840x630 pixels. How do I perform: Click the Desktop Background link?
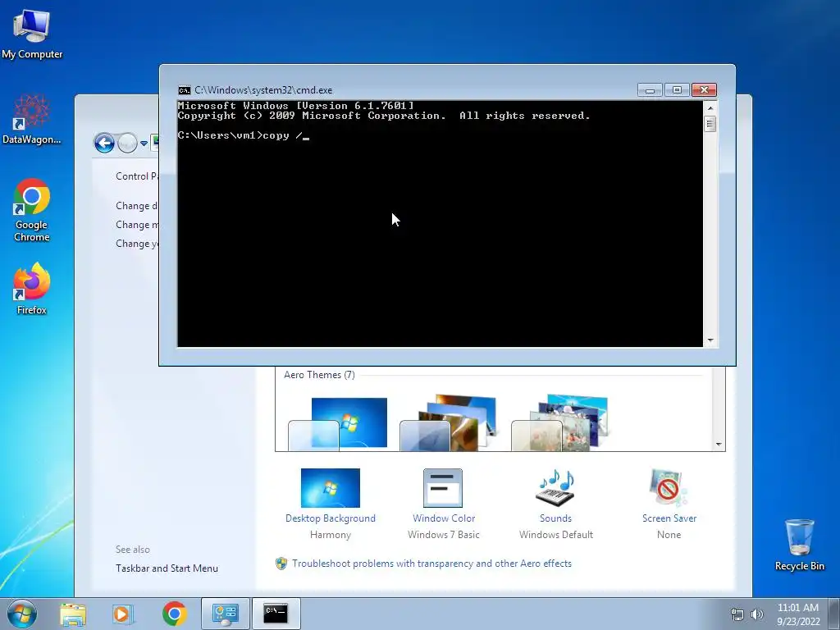330,518
